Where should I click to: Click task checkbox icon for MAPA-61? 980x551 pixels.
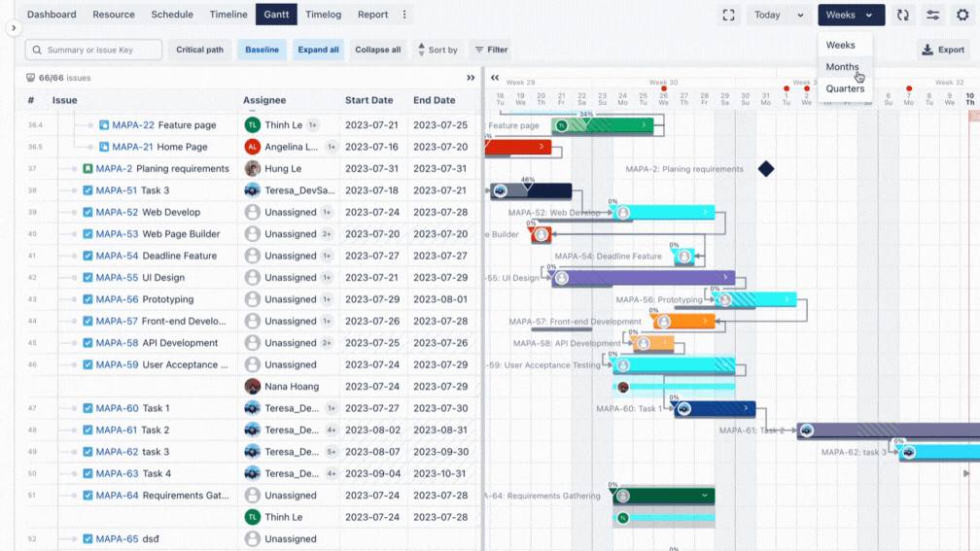point(87,430)
